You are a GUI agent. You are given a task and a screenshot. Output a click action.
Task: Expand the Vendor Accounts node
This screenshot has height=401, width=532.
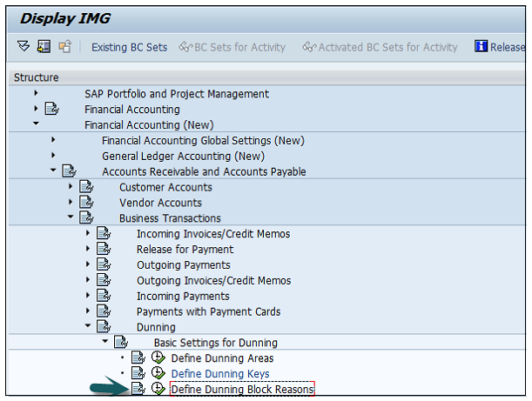pos(71,203)
